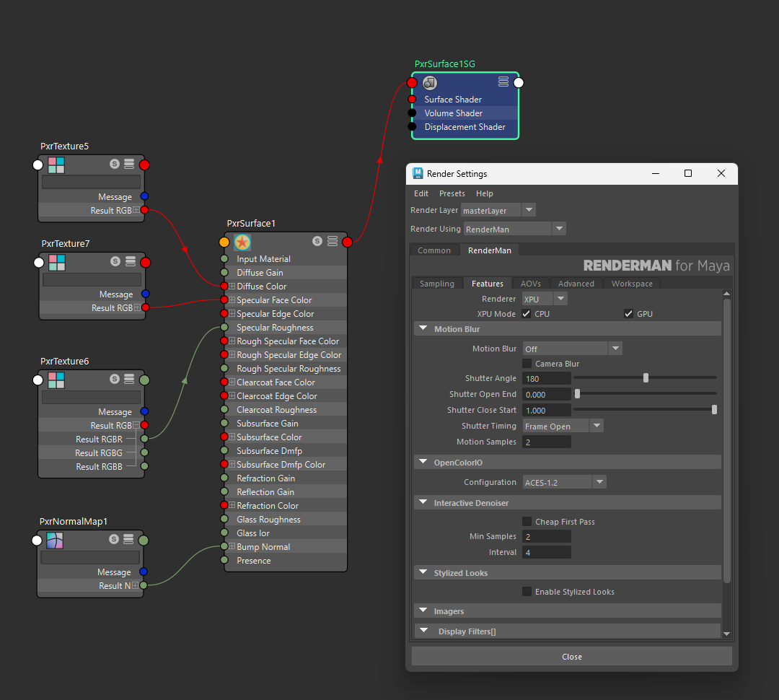Check Enable Stylized Looks
Screen dimensions: 779x700
(527, 592)
